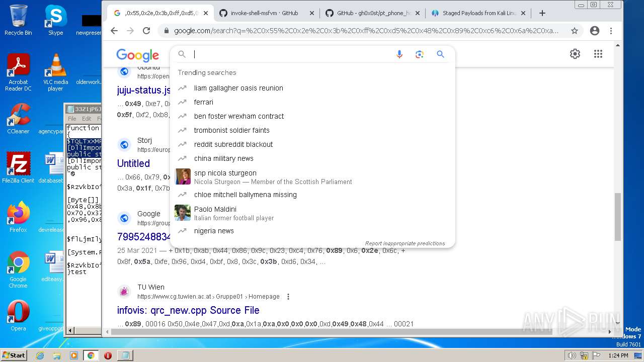644x362 pixels.
Task: Close the invoke-shell-msfvm tab
Action: [x=311, y=13]
